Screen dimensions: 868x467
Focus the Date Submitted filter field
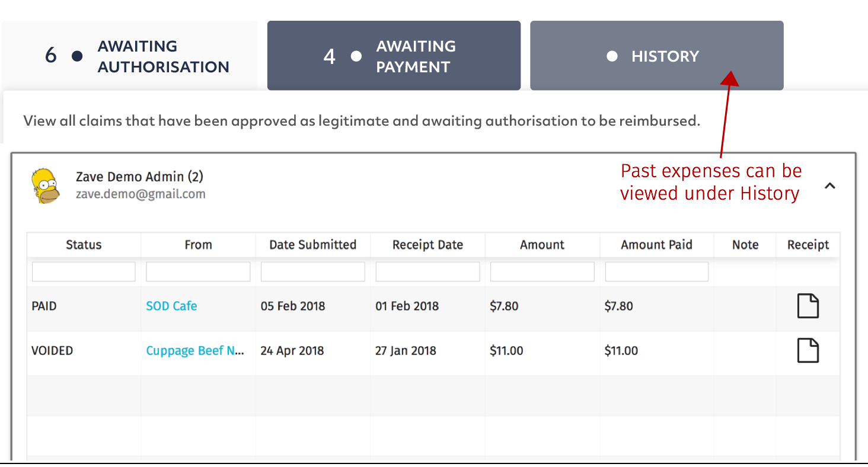pos(313,271)
